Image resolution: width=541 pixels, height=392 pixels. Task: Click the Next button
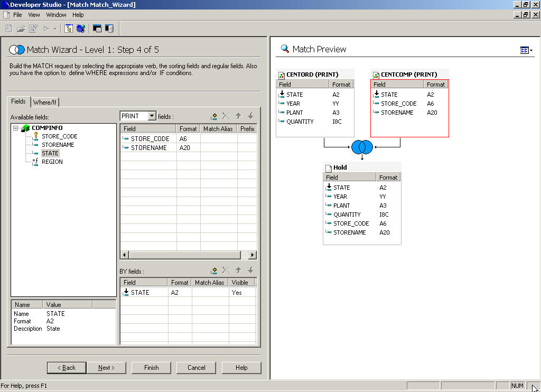coord(106,368)
